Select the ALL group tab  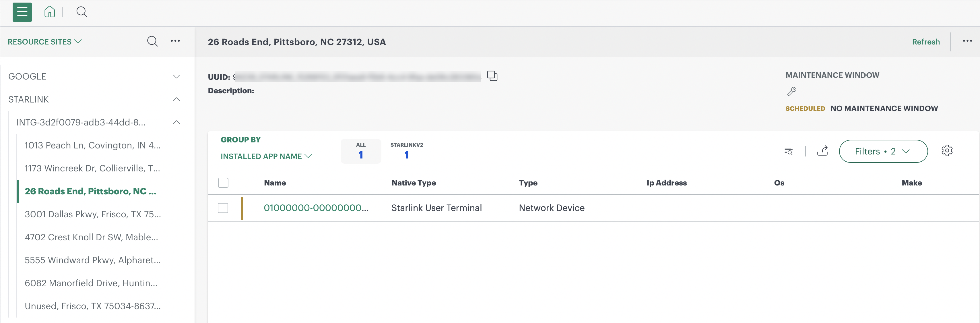pyautogui.click(x=360, y=151)
